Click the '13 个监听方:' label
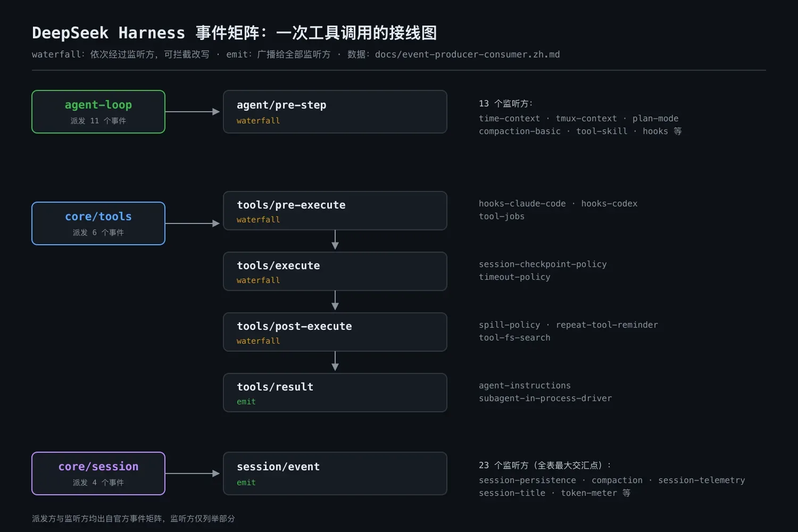This screenshot has height=532, width=798. (505, 104)
